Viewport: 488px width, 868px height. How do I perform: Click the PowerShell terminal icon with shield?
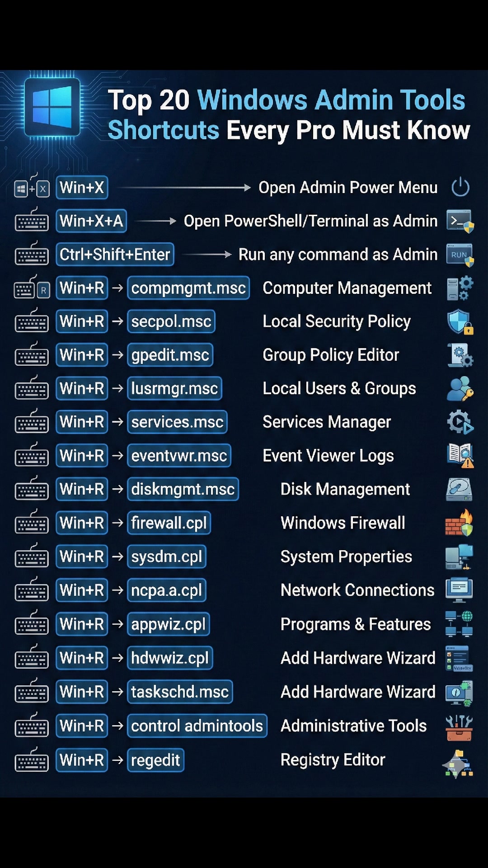pos(460,221)
